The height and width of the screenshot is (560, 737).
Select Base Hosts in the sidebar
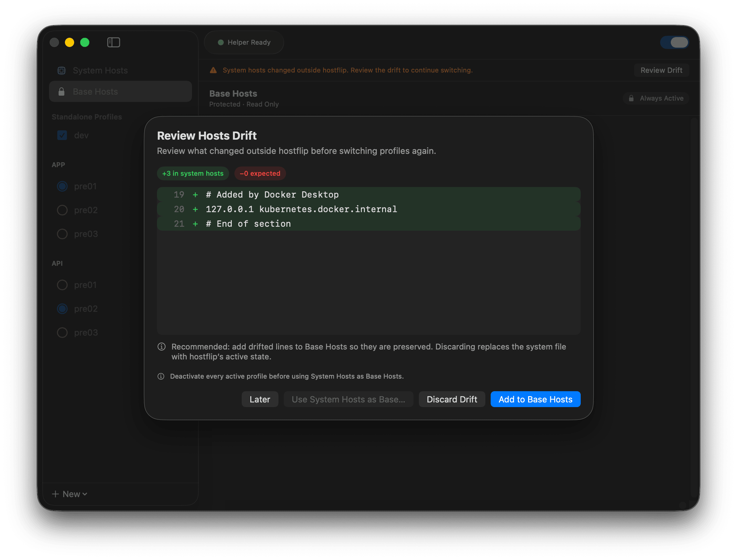[121, 92]
